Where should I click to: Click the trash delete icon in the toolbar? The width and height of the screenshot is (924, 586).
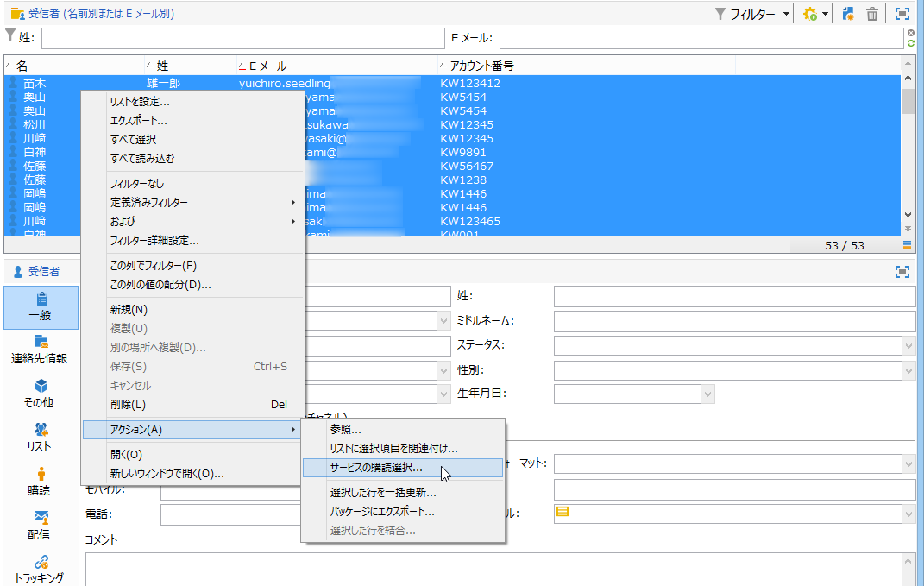[872, 14]
